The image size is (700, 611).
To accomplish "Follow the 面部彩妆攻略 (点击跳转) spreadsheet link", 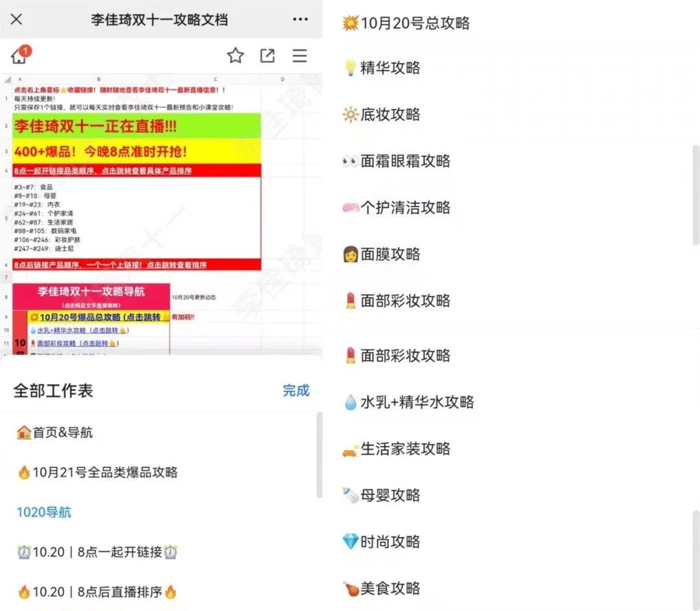I will click(x=74, y=343).
